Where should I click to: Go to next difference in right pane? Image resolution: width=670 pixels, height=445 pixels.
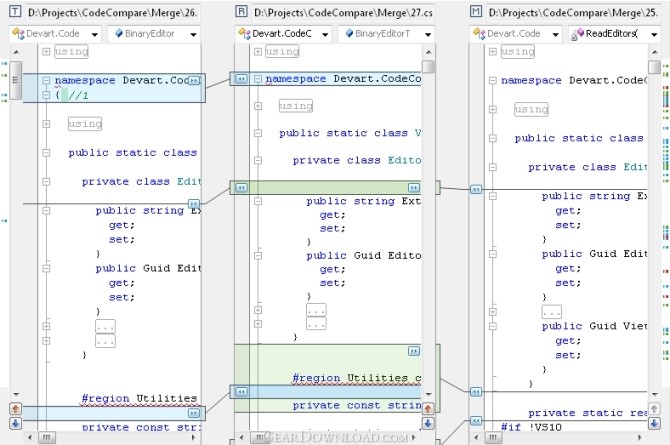[x=654, y=423]
